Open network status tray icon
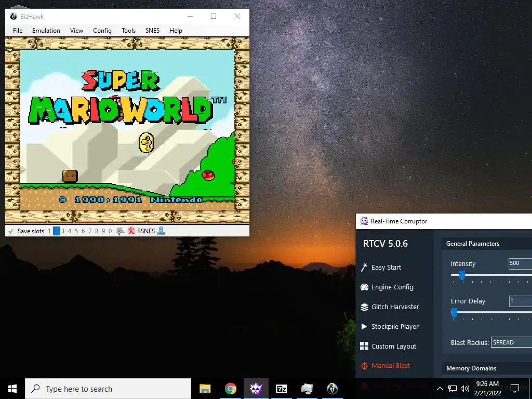This screenshot has height=399, width=532. point(453,389)
